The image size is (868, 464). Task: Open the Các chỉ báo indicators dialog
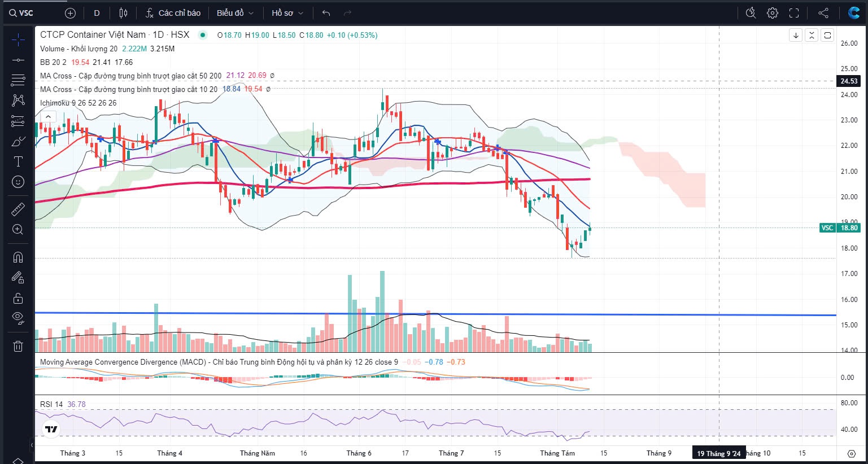pyautogui.click(x=173, y=13)
